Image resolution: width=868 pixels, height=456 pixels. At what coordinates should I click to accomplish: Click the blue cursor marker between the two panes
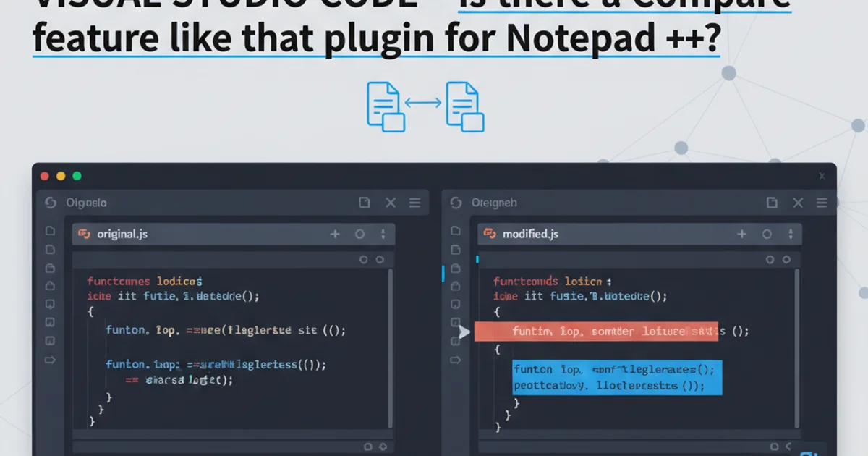[443, 273]
